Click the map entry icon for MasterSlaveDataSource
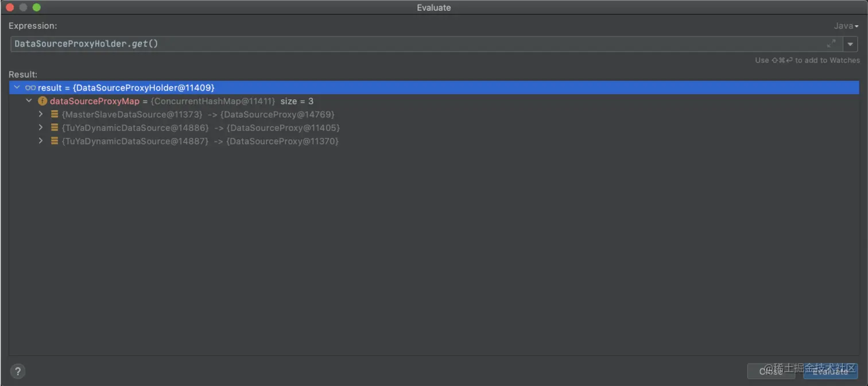Screen dimensions: 868x386 [x=55, y=114]
